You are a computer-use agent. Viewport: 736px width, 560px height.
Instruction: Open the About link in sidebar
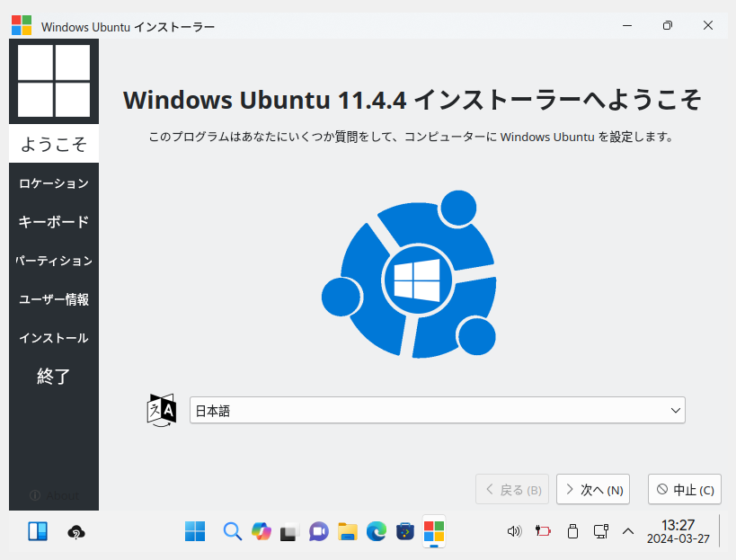pos(55,495)
